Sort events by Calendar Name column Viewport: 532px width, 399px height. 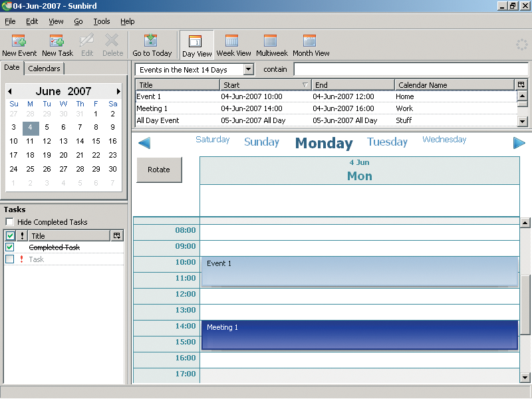(x=455, y=85)
